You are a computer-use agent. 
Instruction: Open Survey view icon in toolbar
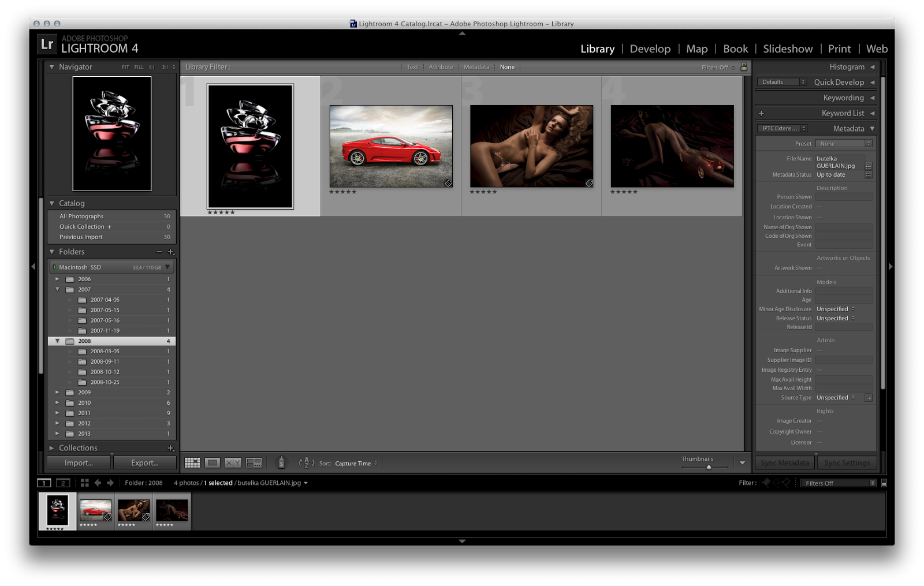click(254, 463)
